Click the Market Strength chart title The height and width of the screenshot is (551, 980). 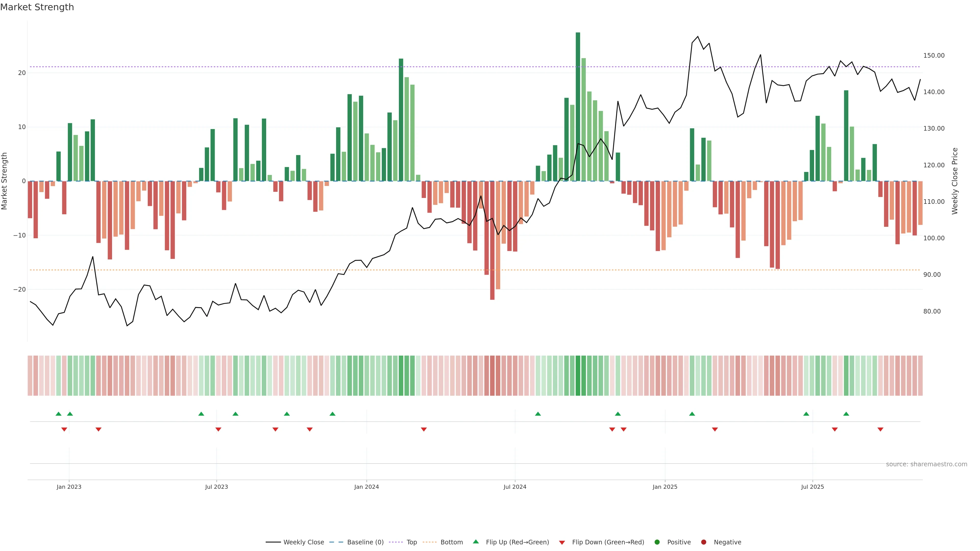(37, 7)
